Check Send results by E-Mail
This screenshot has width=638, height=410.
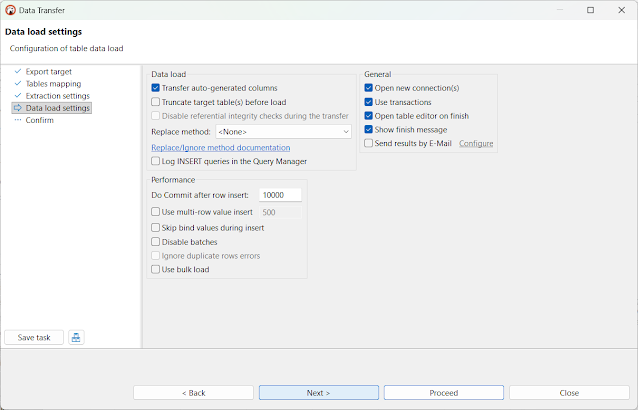(369, 143)
